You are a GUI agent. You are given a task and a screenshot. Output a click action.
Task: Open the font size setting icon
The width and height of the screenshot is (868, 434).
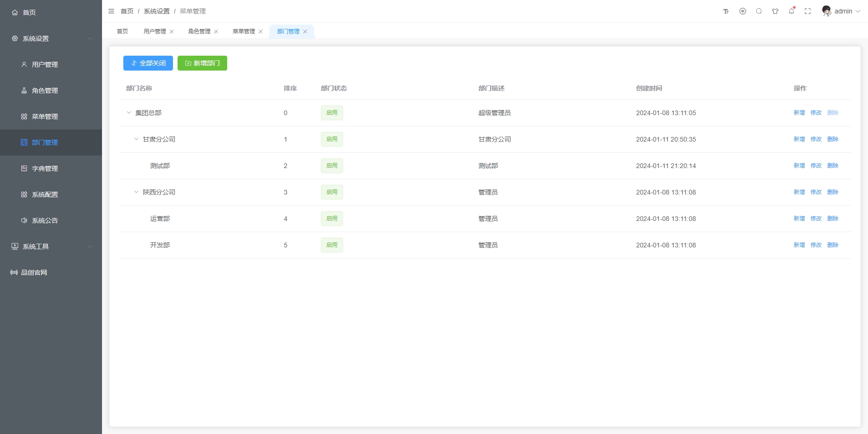click(x=726, y=11)
